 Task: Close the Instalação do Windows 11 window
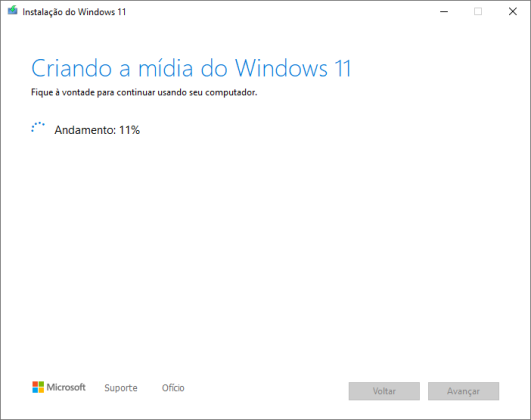point(513,12)
